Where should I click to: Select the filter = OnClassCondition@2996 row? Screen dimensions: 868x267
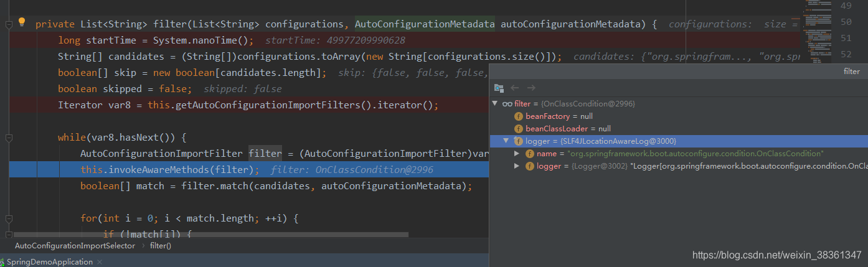click(678, 104)
